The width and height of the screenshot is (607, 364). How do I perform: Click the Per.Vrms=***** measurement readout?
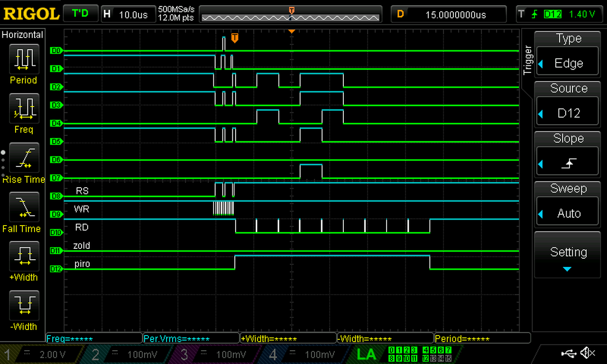tap(191, 338)
